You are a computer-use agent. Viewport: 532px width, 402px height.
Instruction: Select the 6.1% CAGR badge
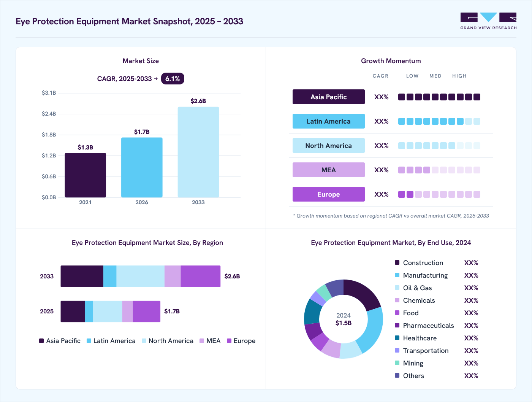pyautogui.click(x=173, y=79)
